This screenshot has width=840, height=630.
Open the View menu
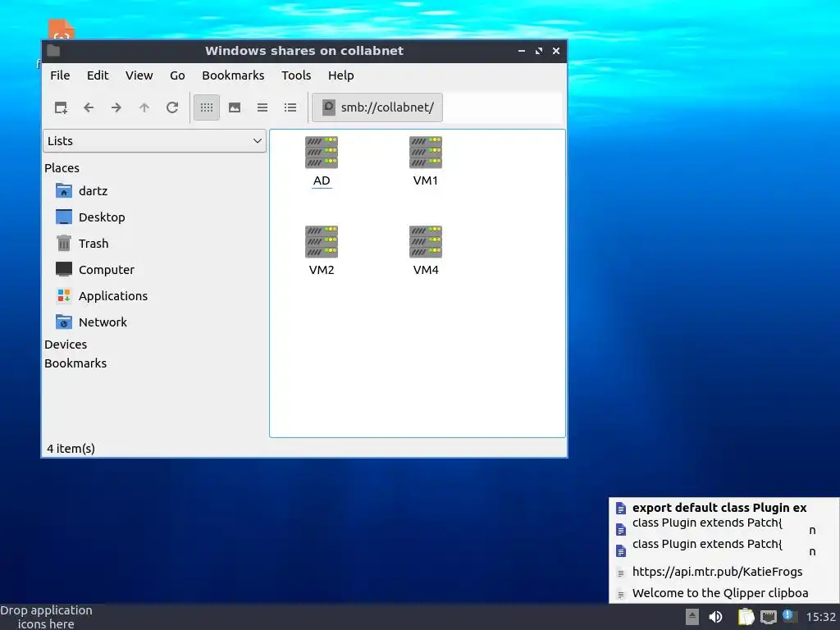[139, 75]
